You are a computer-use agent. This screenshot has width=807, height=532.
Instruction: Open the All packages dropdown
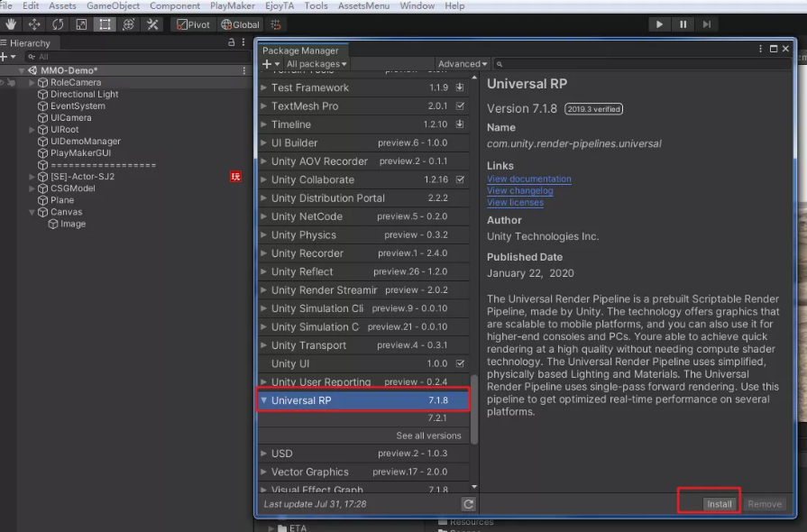316,64
